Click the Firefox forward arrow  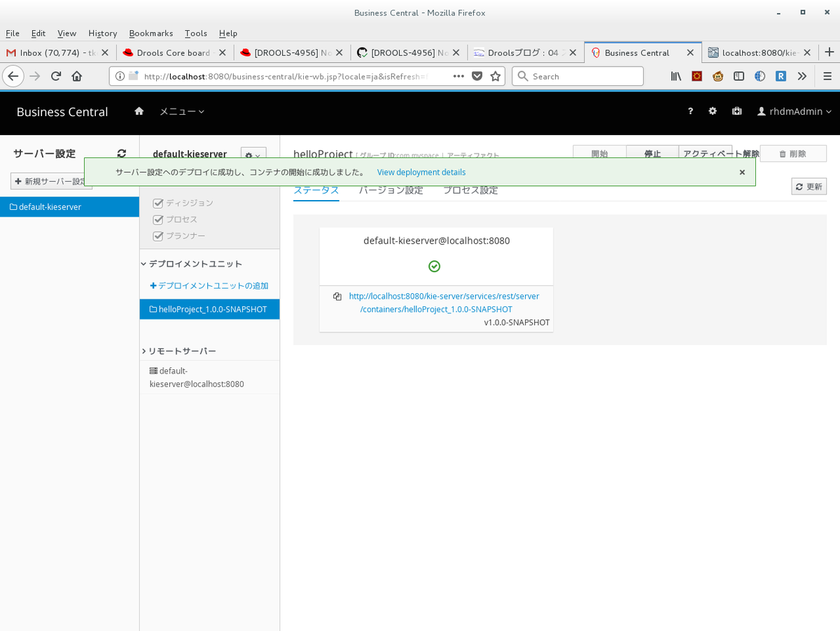(x=35, y=76)
